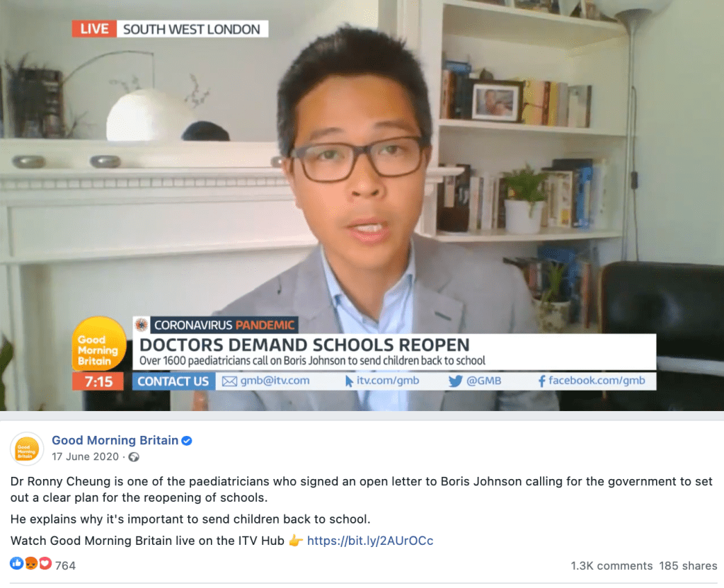This screenshot has width=724, height=588.
Task: Click the LIVE badge on the video
Action: click(94, 29)
